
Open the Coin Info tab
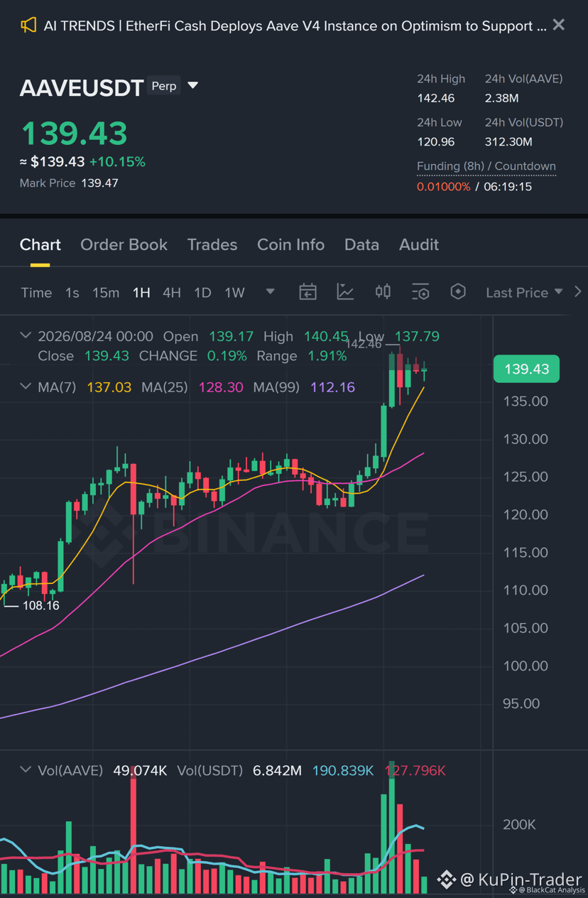[x=290, y=244]
